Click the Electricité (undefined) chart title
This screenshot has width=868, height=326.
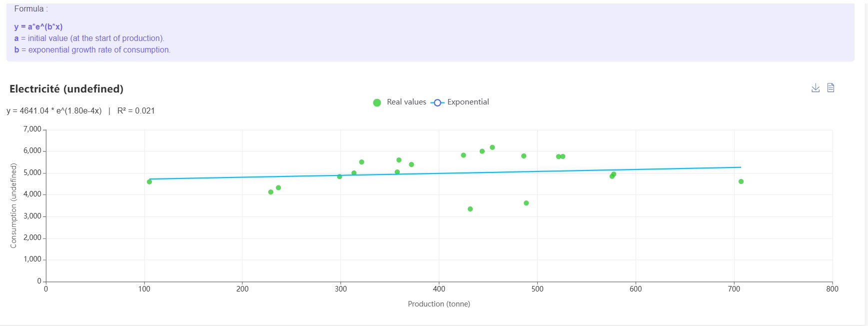pyautogui.click(x=66, y=89)
